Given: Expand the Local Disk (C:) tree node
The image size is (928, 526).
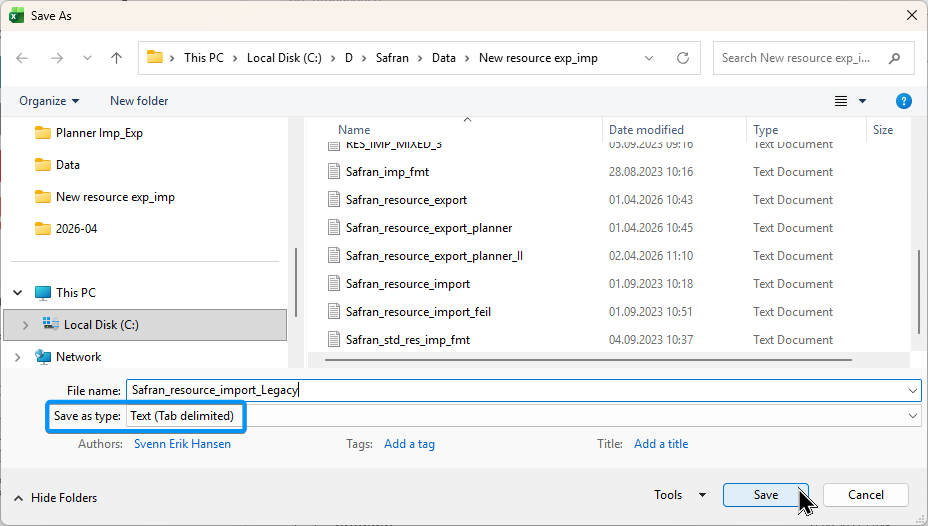Looking at the screenshot, I should [25, 325].
